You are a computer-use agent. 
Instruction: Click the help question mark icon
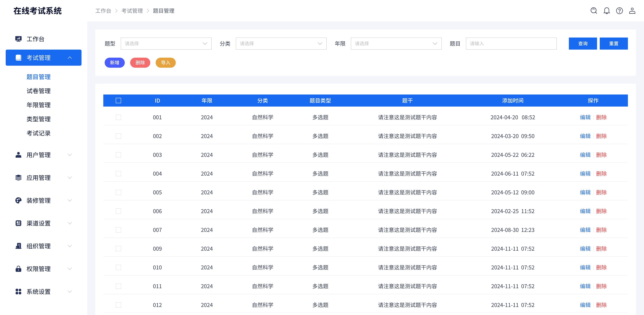620,11
